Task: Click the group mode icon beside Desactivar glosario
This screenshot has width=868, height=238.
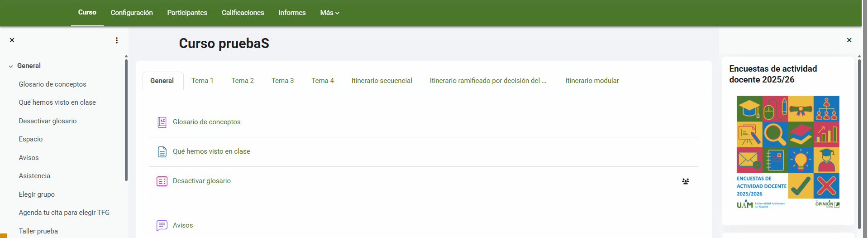Action: tap(686, 181)
